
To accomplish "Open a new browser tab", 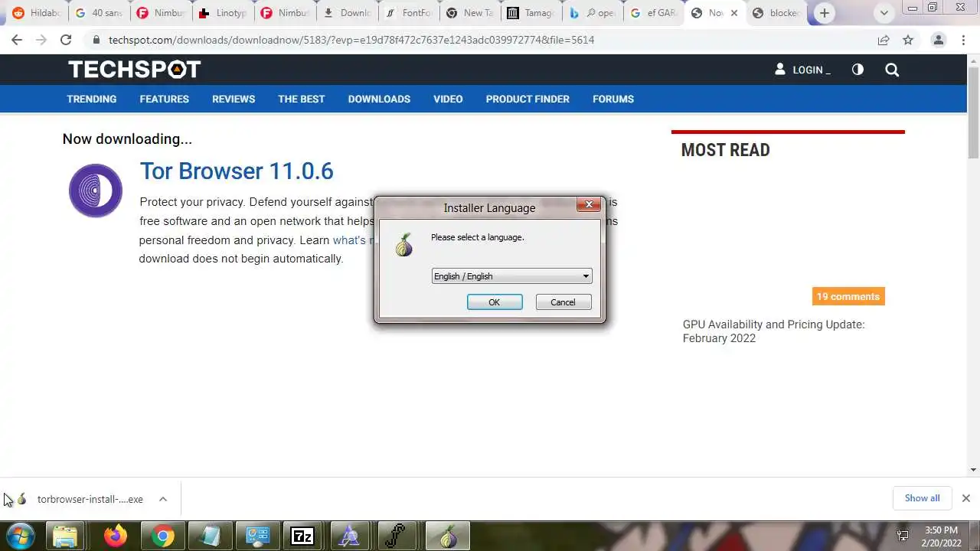I will tap(825, 13).
